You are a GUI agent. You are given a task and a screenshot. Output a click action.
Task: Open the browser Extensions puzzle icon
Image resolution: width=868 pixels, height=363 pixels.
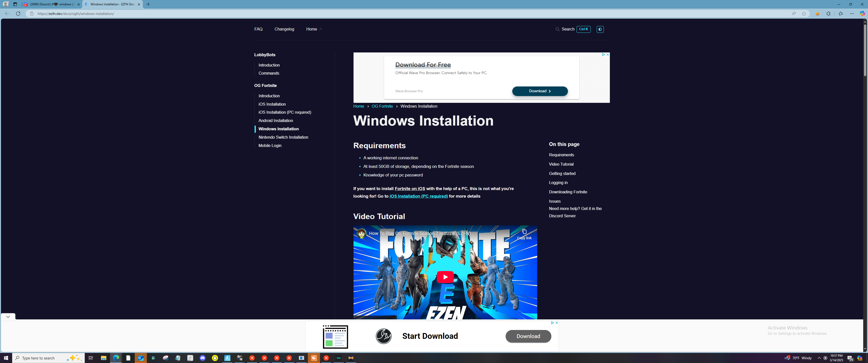tap(828, 14)
